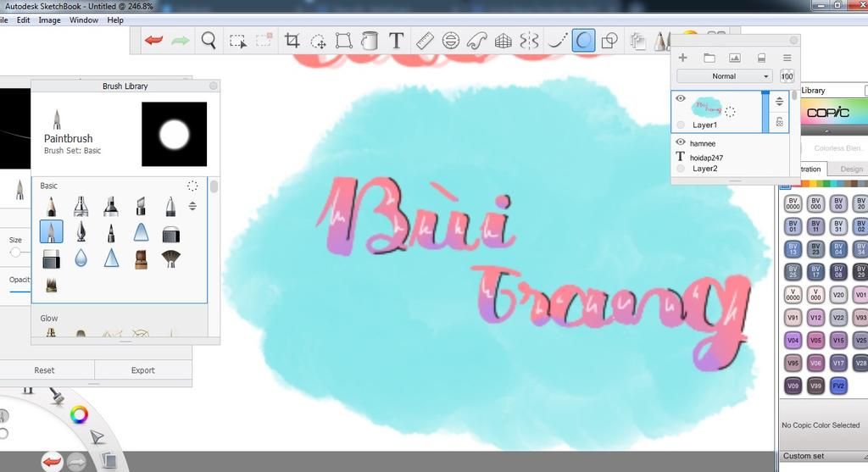This screenshot has height=472, width=868.
Task: Enable the Ruler guide tool
Action: (425, 41)
